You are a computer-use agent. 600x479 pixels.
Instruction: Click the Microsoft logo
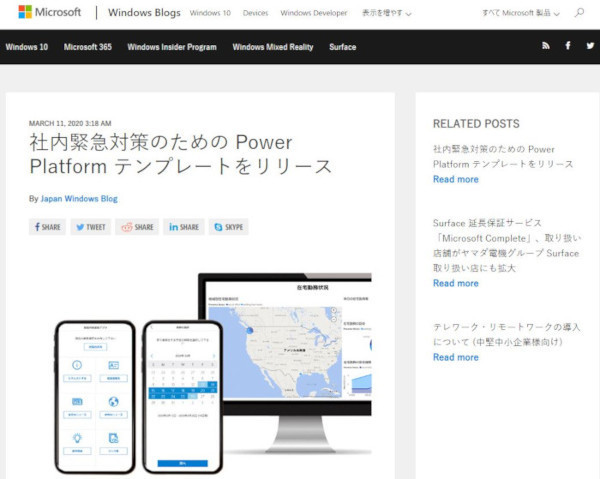[50, 12]
